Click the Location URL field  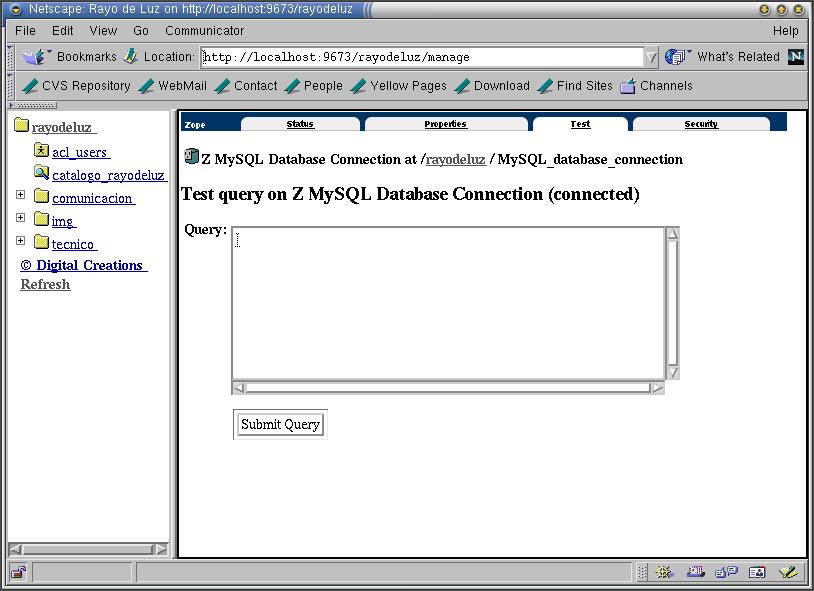[422, 57]
